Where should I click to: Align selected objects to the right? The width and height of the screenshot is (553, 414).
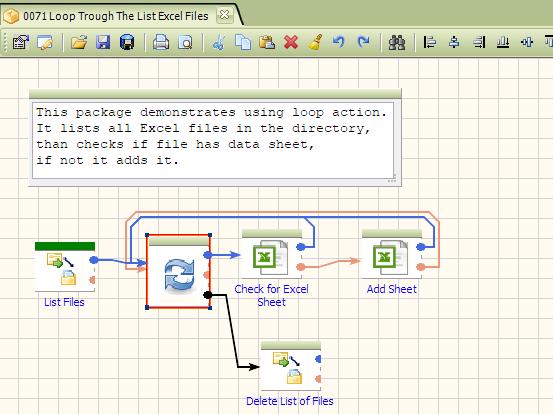point(479,42)
